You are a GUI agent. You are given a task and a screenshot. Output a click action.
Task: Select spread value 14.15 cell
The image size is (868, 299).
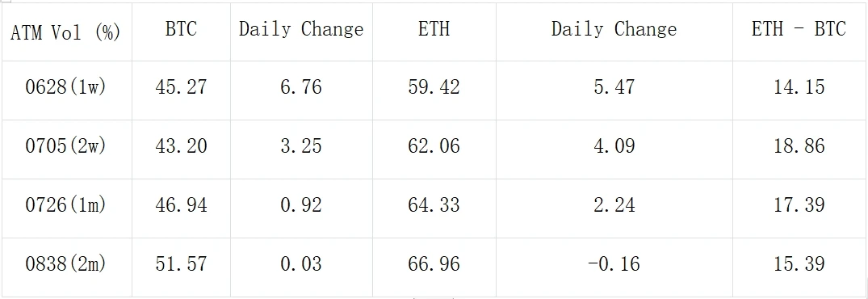(799, 87)
